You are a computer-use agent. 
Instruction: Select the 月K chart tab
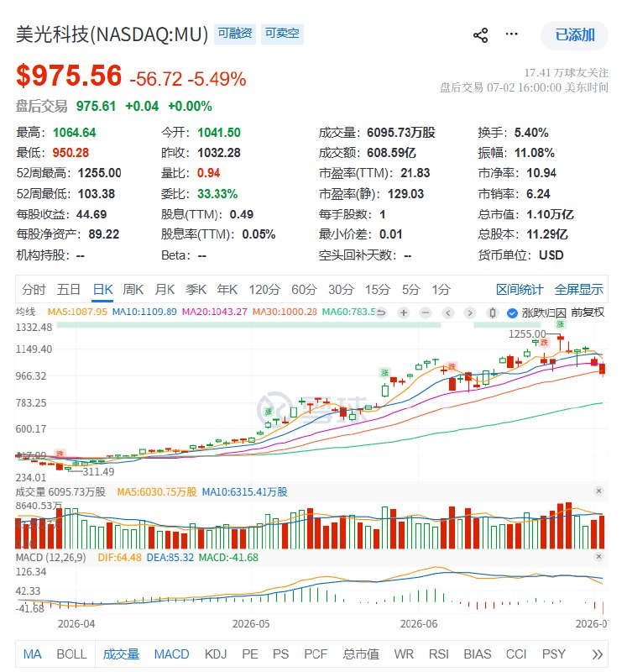pos(165,290)
